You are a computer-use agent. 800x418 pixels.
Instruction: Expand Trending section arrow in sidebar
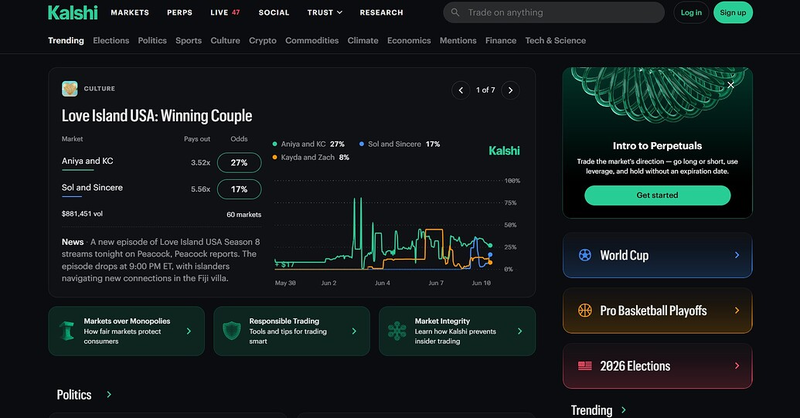(623, 410)
